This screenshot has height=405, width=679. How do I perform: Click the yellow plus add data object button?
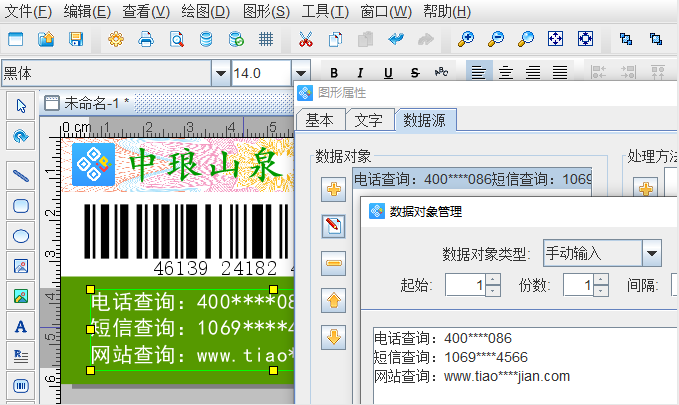(x=333, y=189)
